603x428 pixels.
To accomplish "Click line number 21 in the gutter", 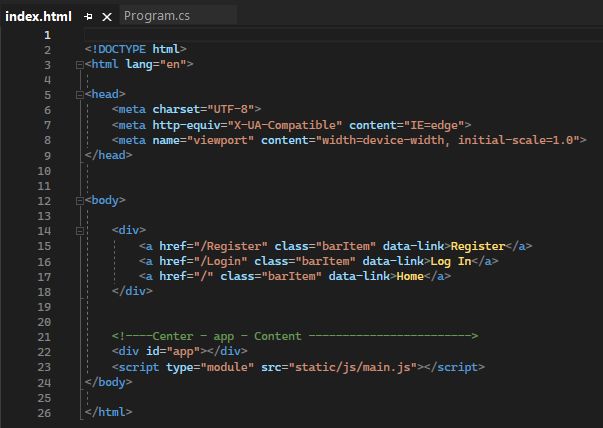I will (44, 337).
